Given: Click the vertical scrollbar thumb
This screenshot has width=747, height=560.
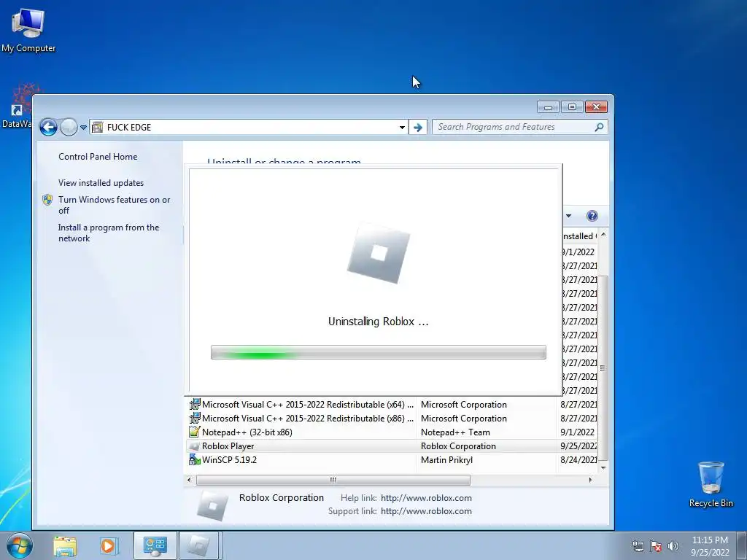Looking at the screenshot, I should 603,368.
